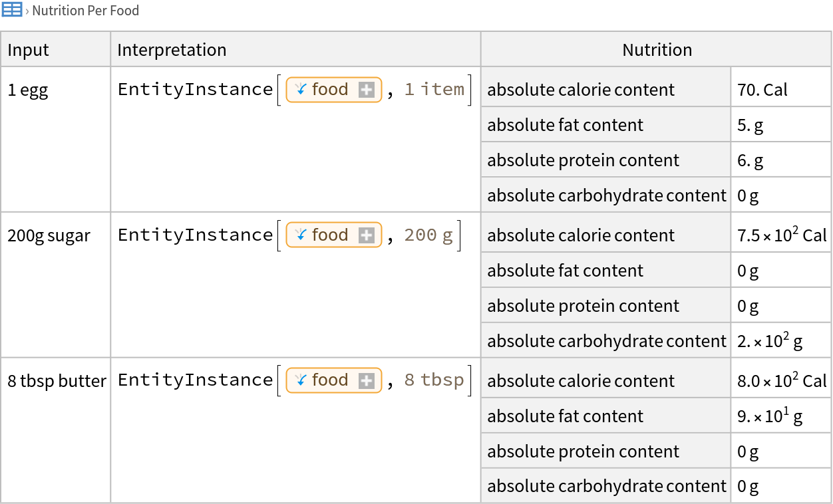Image resolution: width=833 pixels, height=504 pixels.
Task: Select absolute carbohydrate content for 8 tbsp
Action: (606, 486)
